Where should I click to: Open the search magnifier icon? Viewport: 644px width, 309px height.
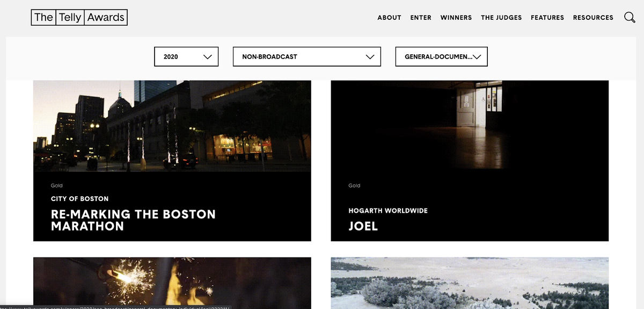click(630, 17)
